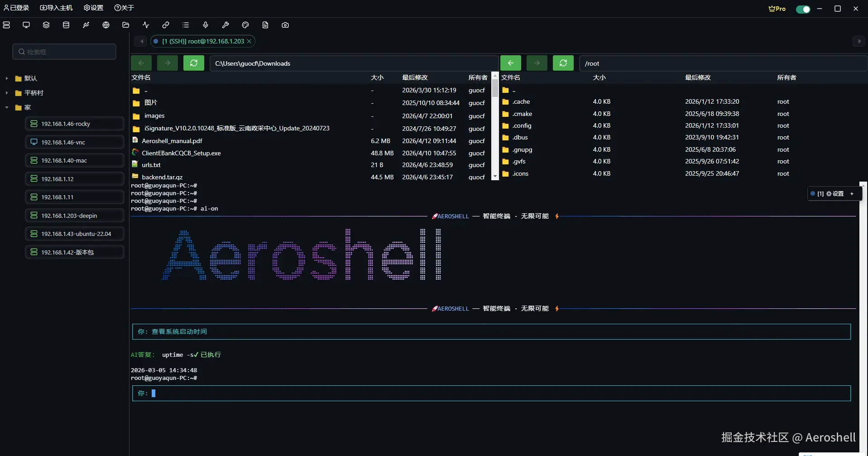Open the file manager folder icon
The width and height of the screenshot is (868, 456).
[x=125, y=25]
